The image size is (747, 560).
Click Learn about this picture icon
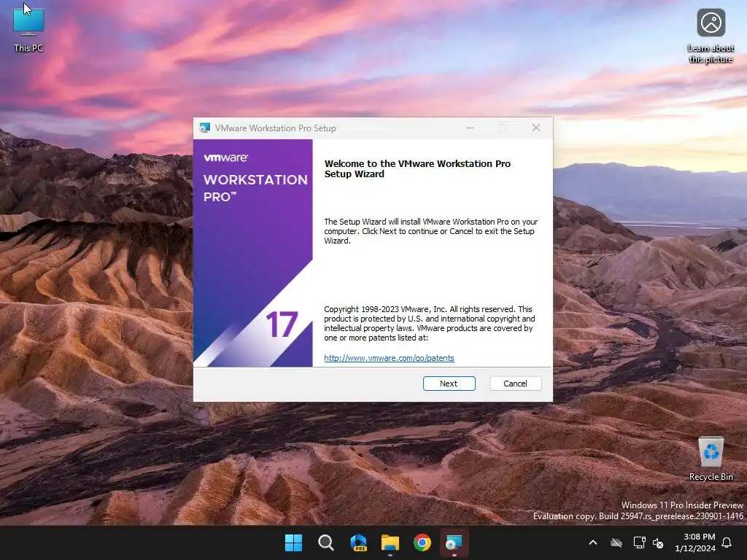coord(711,36)
